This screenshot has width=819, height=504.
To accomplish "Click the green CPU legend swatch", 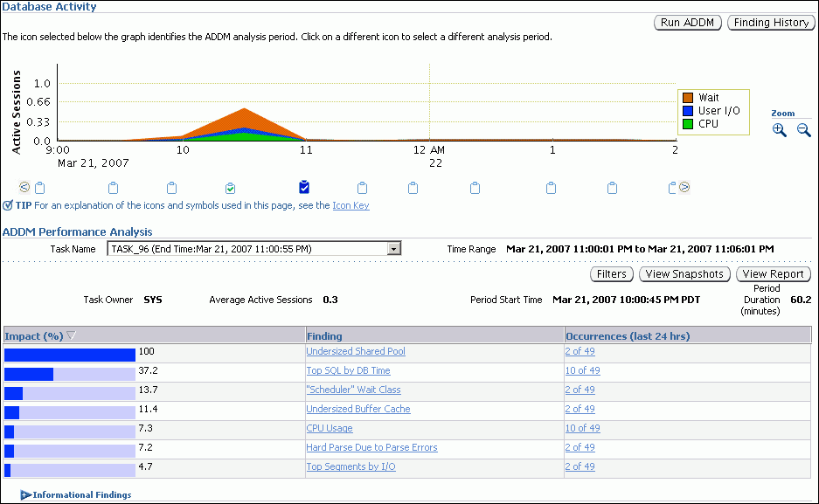I will pos(688,124).
